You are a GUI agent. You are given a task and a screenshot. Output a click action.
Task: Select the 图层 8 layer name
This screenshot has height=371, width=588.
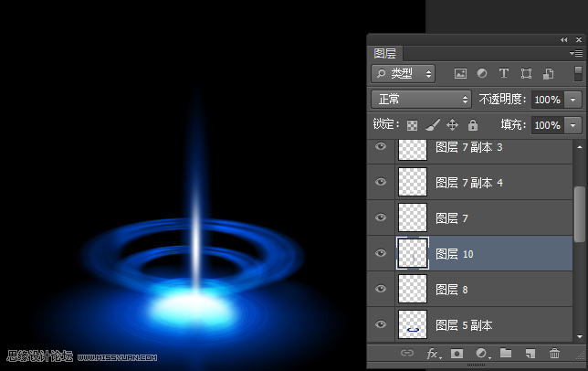click(x=452, y=290)
